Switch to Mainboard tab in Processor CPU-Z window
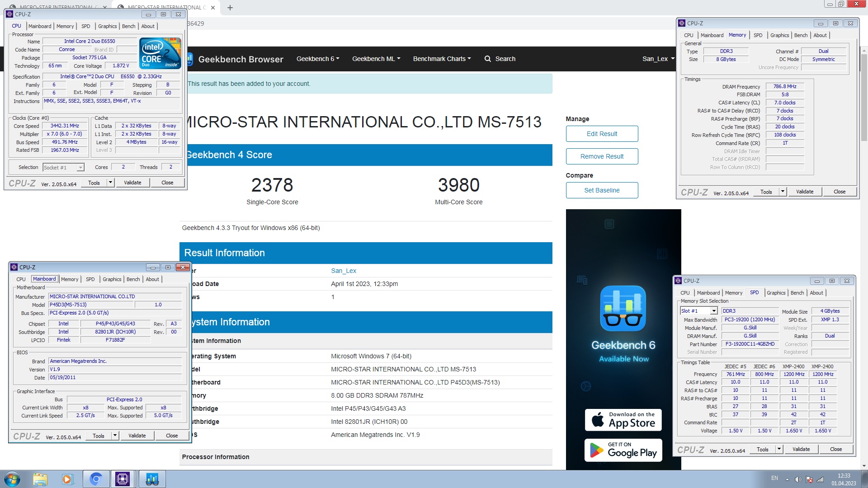Image resolution: width=868 pixels, height=488 pixels. tap(40, 26)
